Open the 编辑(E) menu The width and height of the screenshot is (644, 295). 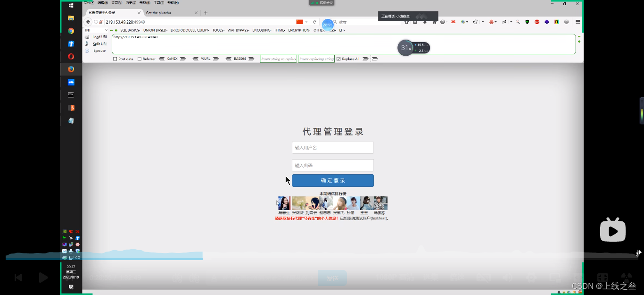(102, 3)
